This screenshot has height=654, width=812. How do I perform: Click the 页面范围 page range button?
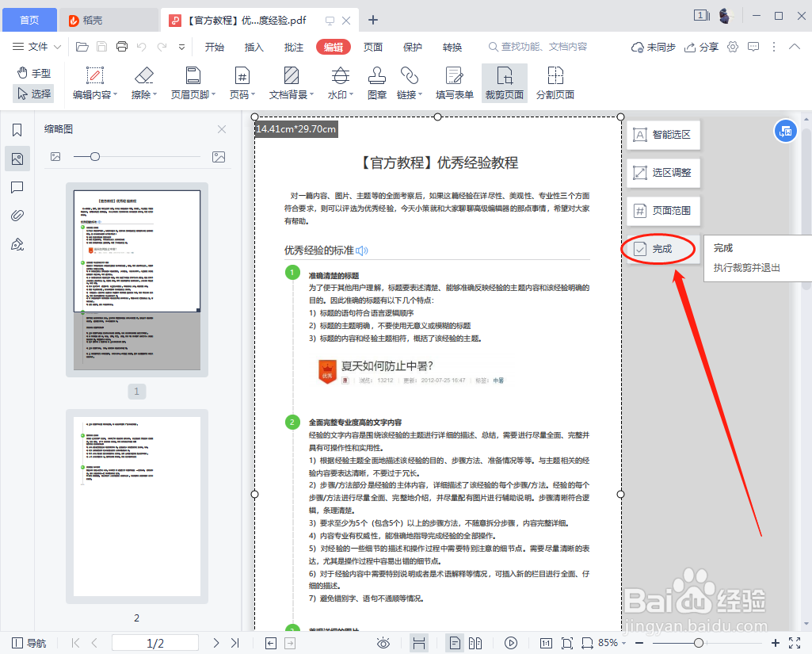pyautogui.click(x=663, y=211)
